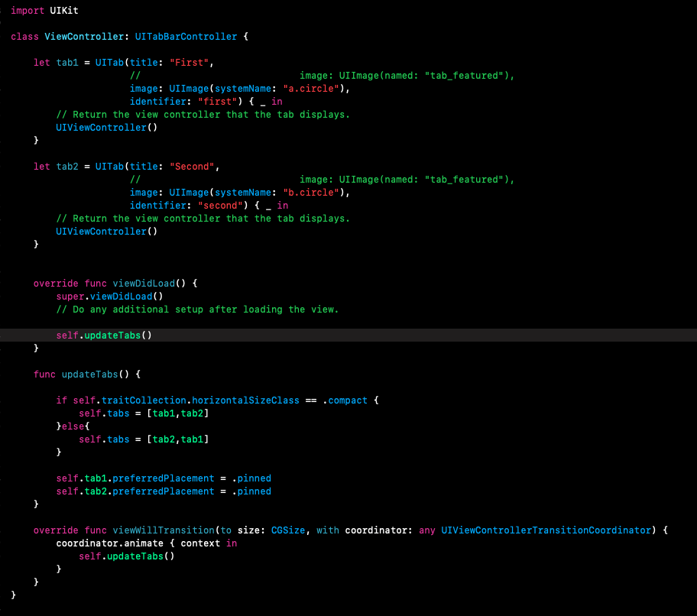Viewport: 697px width, 616px height.
Task: Click commented 'tab_featured' image line under tab2
Action: (323, 180)
